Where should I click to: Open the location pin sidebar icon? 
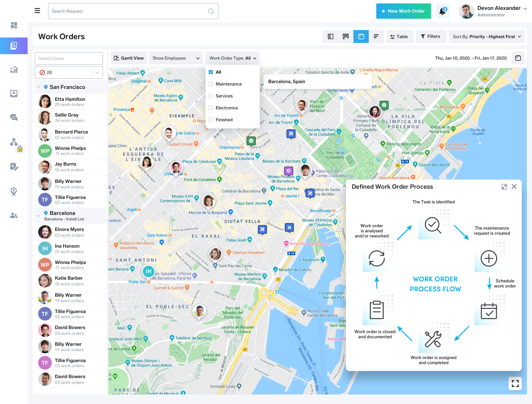point(14,191)
